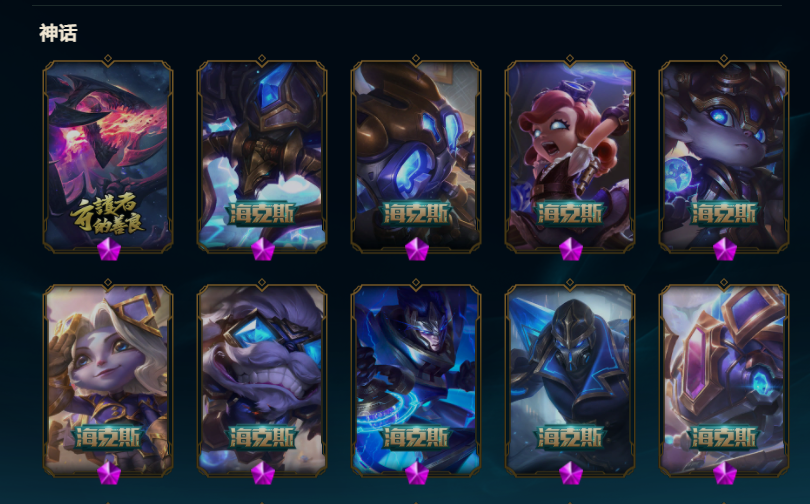810x504 pixels.
Task: Click purple gem under the dragon skin card
Action: pyautogui.click(x=109, y=249)
